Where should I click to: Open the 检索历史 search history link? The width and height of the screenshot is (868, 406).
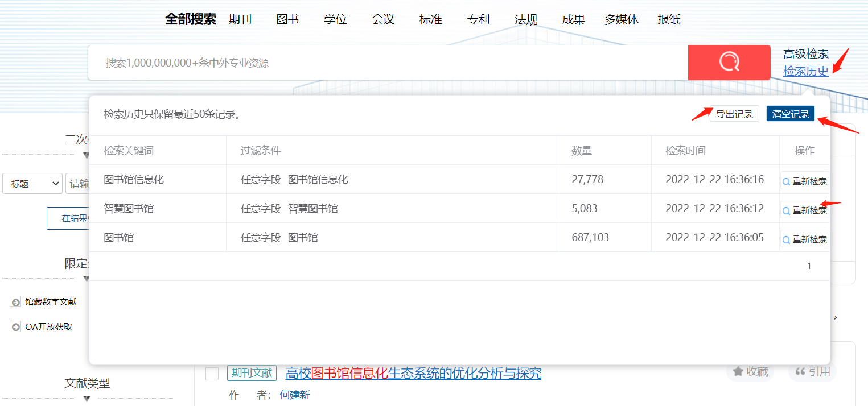click(805, 71)
